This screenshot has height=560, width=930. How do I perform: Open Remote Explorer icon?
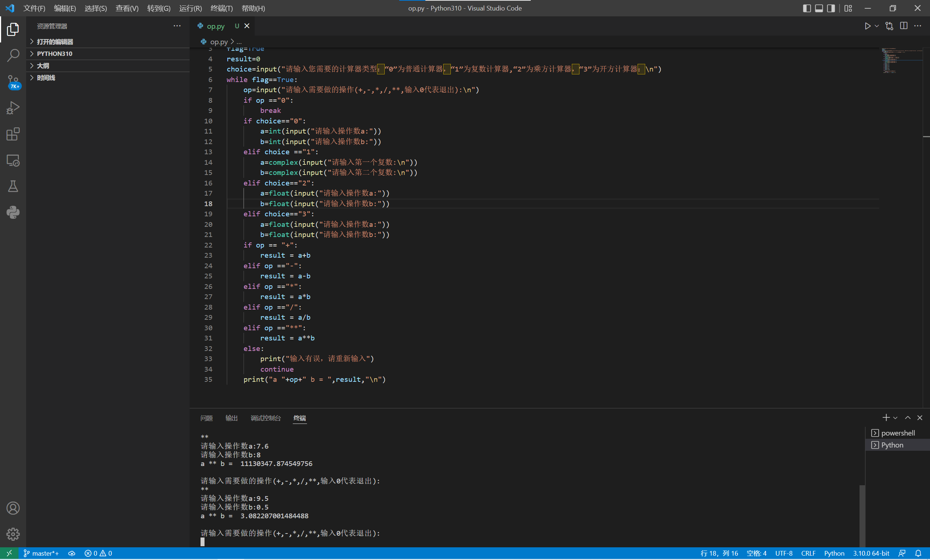coord(13,161)
